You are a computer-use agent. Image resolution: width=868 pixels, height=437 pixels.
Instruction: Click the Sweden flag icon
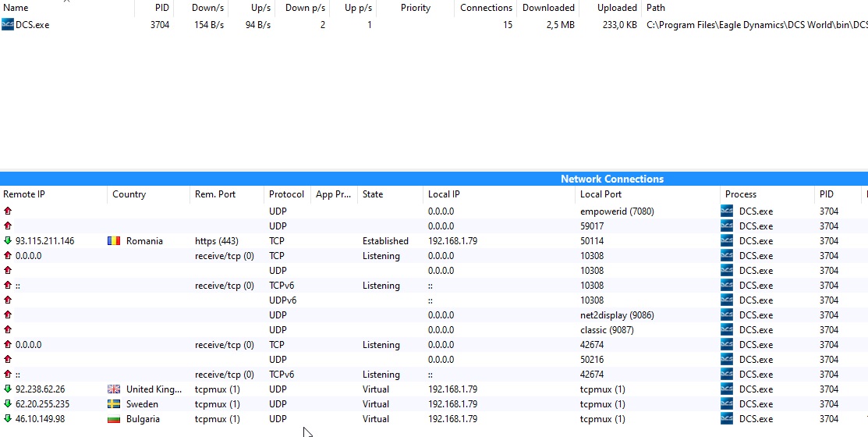click(x=114, y=404)
